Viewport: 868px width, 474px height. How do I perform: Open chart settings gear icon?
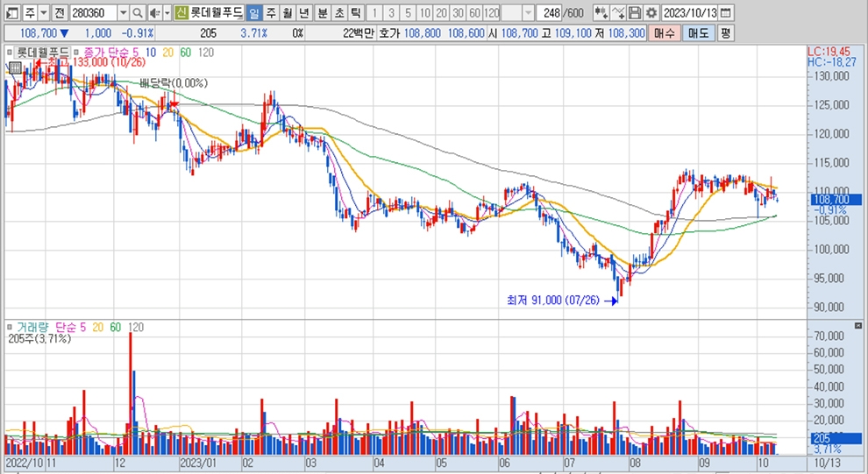tap(651, 13)
